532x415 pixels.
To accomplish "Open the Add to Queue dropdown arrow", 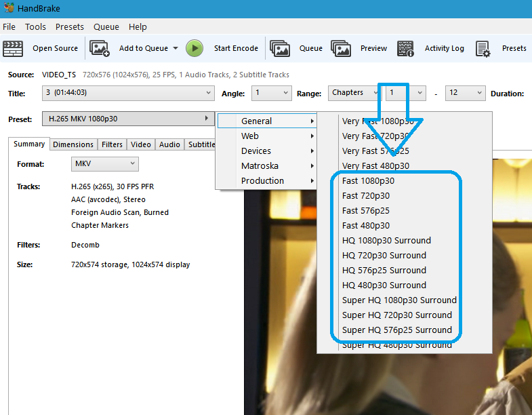I will pyautogui.click(x=176, y=48).
